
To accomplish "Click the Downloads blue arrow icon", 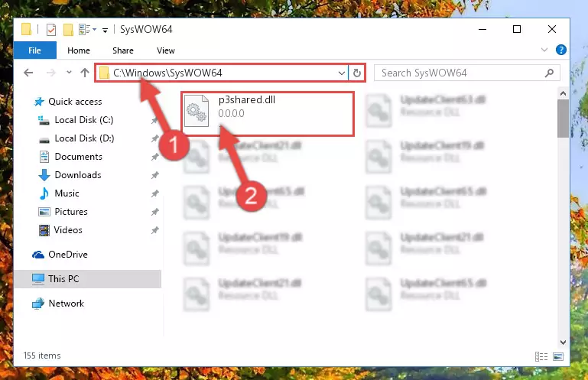I will coord(44,175).
